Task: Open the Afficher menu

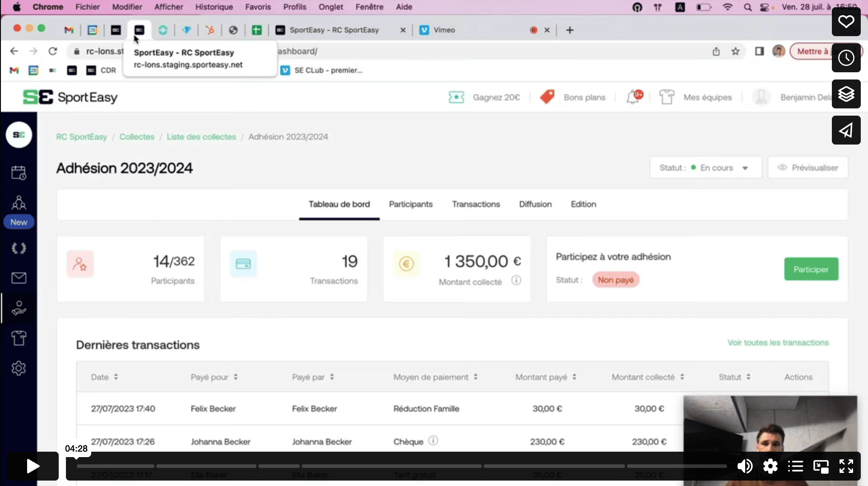Action: 168,7
